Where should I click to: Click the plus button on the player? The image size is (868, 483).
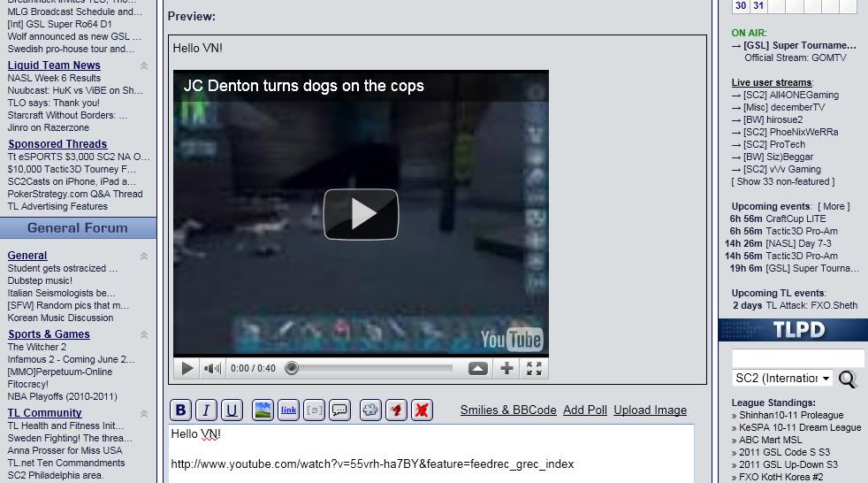tap(506, 368)
